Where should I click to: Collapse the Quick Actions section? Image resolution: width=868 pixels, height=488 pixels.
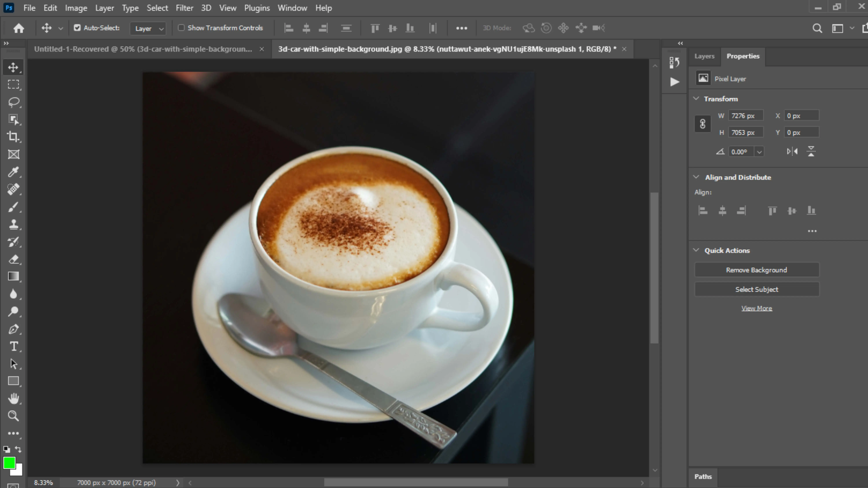[x=696, y=250]
